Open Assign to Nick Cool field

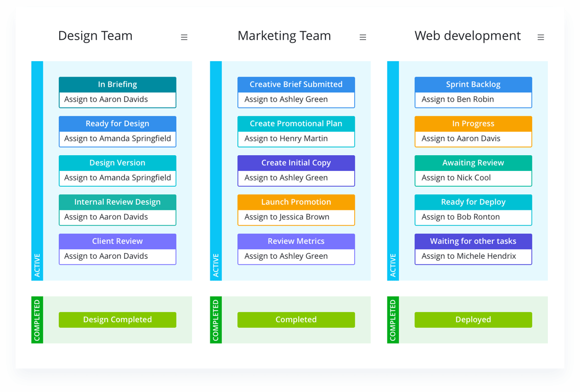tap(473, 178)
